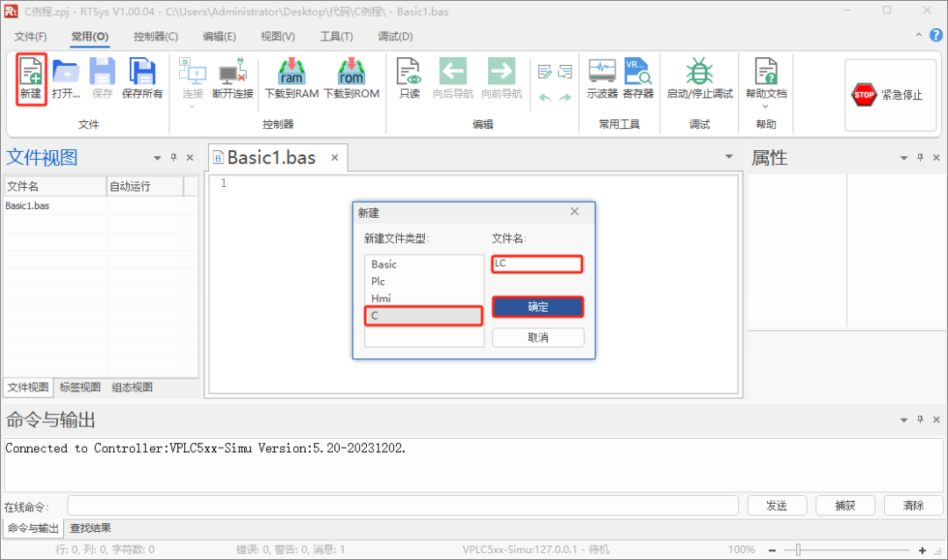Click 确定 in the 新建 dialog

537,306
